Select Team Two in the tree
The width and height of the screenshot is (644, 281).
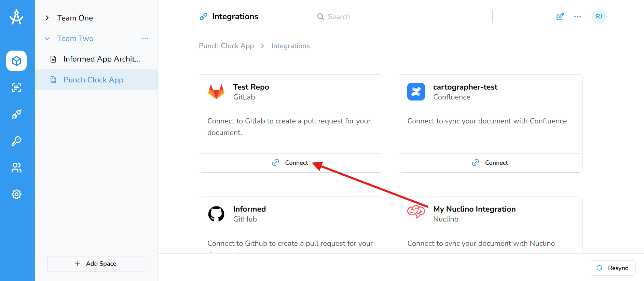(75, 39)
